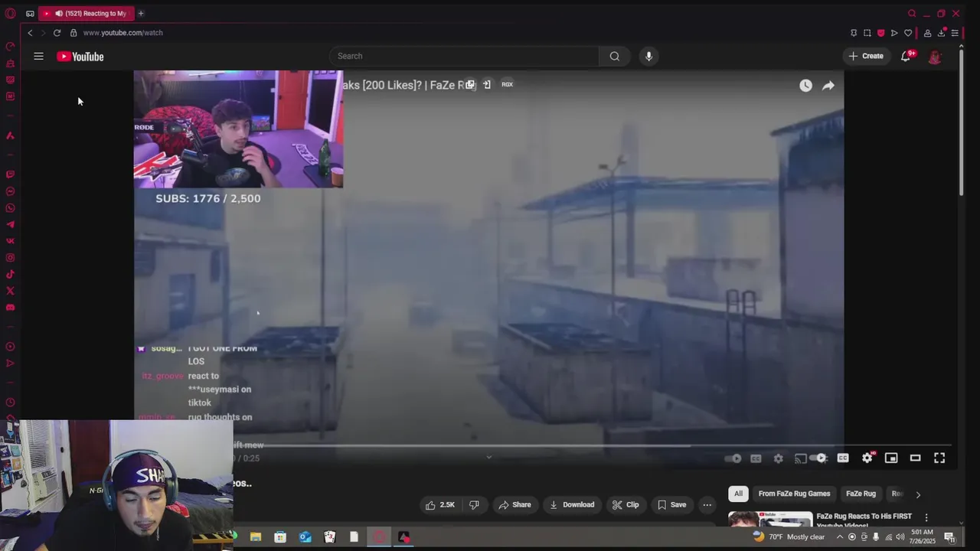980x551 pixels.
Task: Open WhatsApp in the Opera GX sidebar
Action: click(10, 208)
